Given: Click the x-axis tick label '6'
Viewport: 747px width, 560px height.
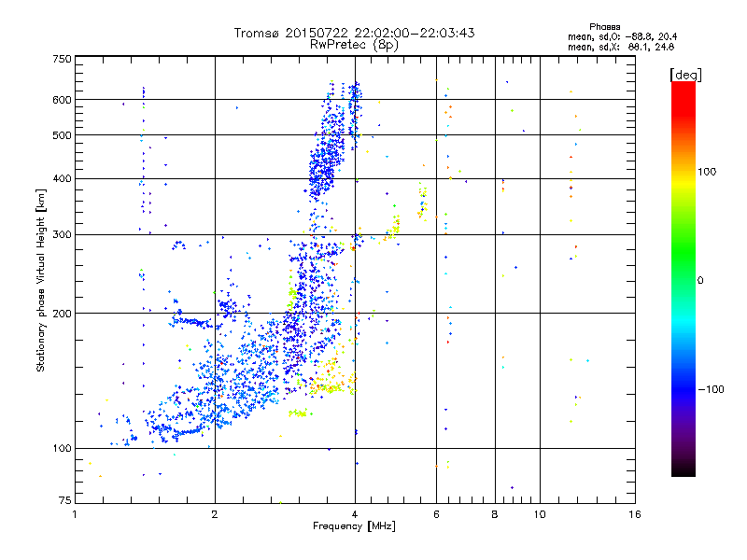Looking at the screenshot, I should click(436, 514).
